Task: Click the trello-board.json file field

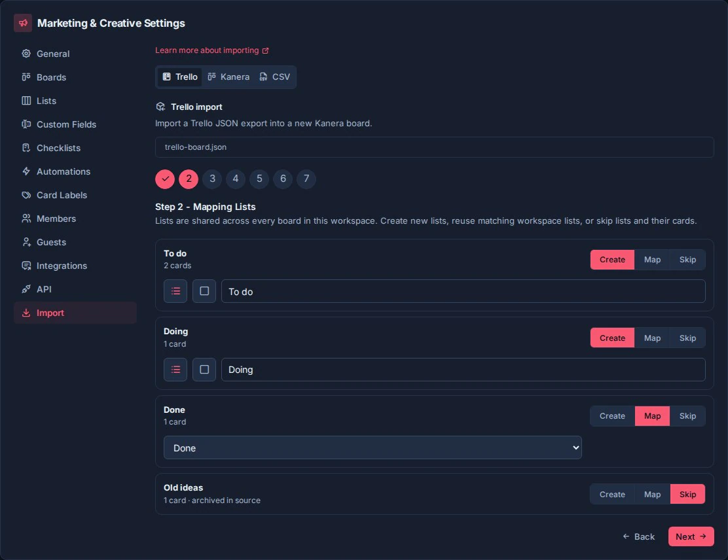Action: [434, 147]
